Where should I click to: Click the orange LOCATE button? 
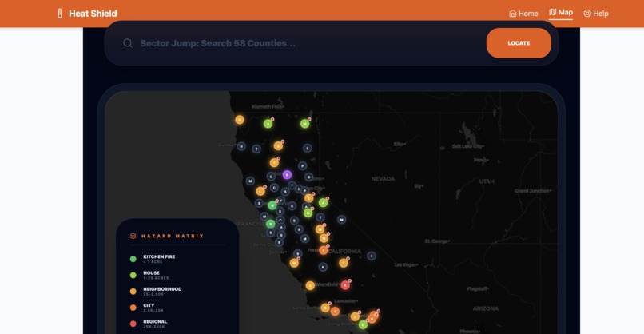click(x=519, y=43)
